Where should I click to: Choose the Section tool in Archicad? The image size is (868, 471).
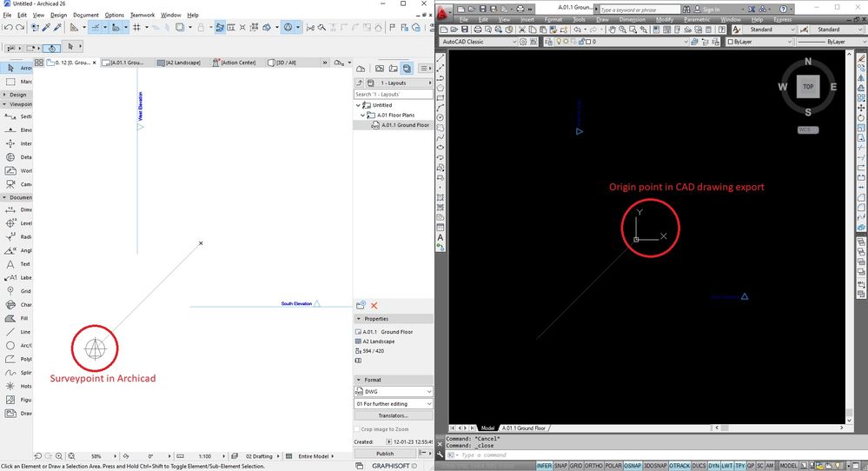[x=17, y=116]
